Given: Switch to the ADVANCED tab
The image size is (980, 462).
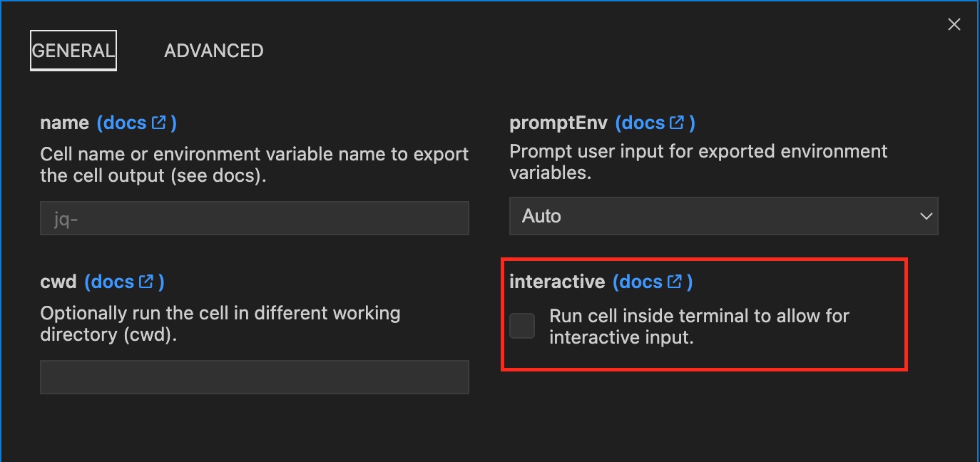Looking at the screenshot, I should coord(213,51).
